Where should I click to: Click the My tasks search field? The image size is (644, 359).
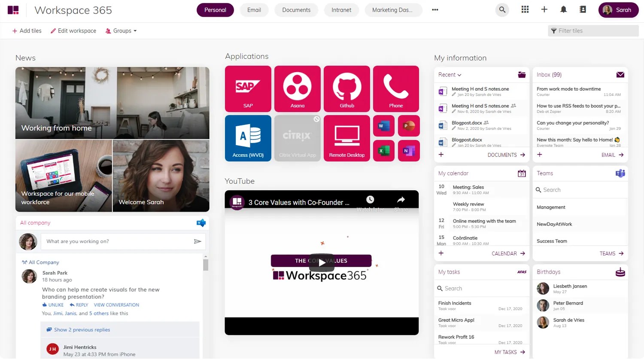click(x=482, y=289)
